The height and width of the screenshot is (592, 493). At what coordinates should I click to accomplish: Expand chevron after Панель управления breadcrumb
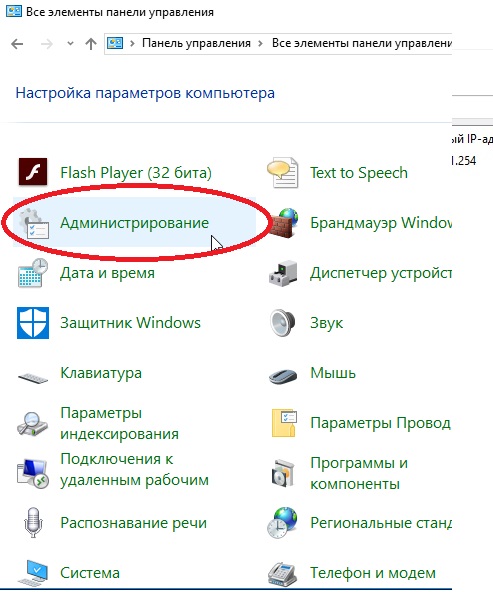click(260, 43)
